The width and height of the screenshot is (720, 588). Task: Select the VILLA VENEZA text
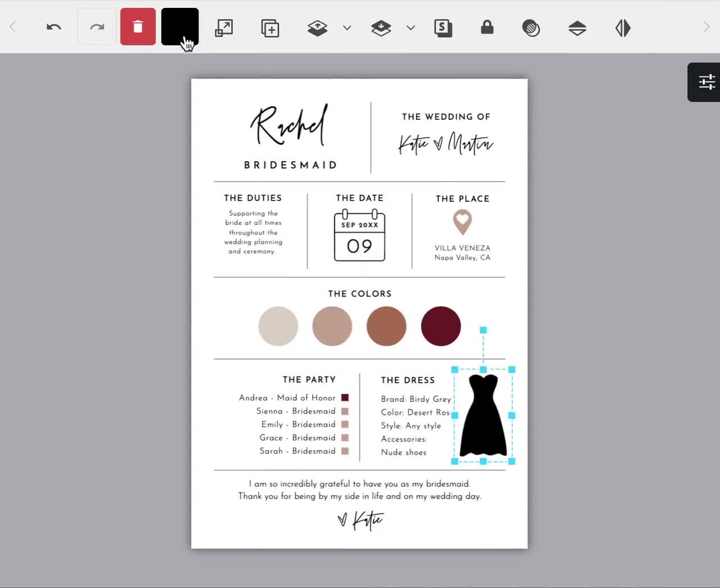tap(462, 248)
